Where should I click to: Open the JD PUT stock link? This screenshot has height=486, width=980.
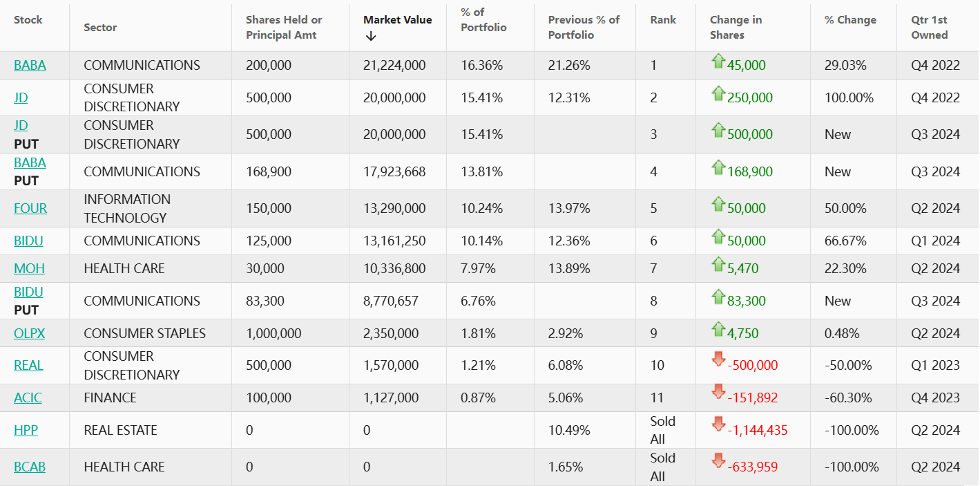(x=21, y=125)
